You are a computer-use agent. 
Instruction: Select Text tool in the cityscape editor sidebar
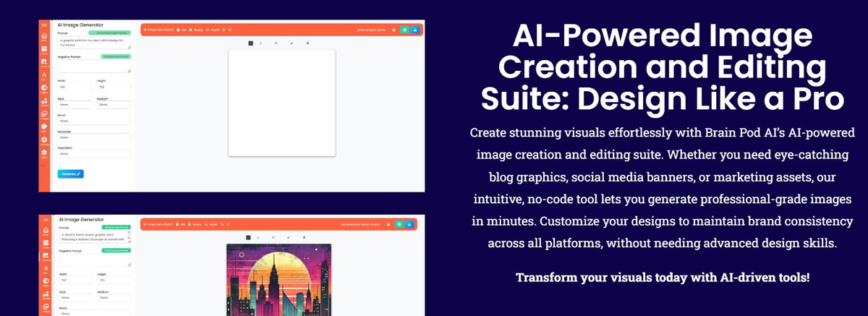(46, 270)
